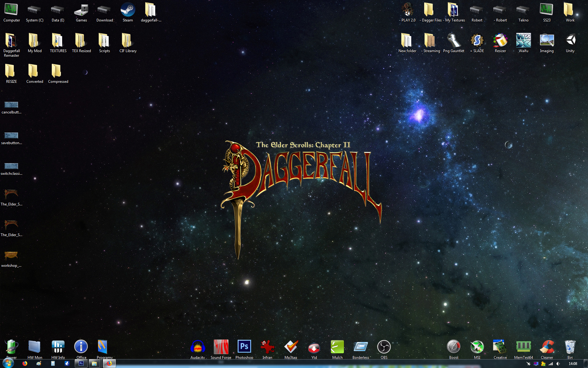
Task: Open the System (C) drive icon
Action: (x=35, y=13)
